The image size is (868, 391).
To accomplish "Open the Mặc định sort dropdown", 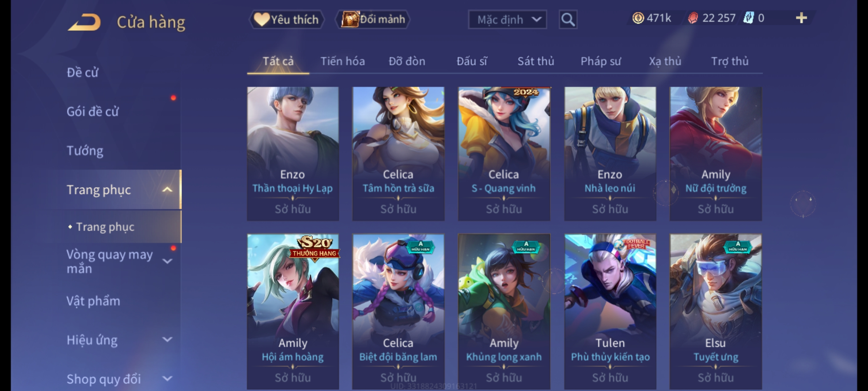I will (507, 20).
